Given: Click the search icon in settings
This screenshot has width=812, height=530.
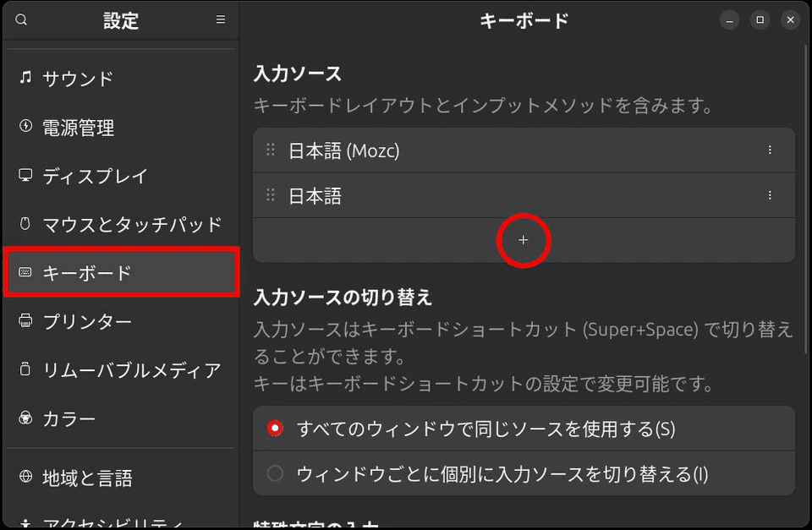Looking at the screenshot, I should tap(20, 19).
